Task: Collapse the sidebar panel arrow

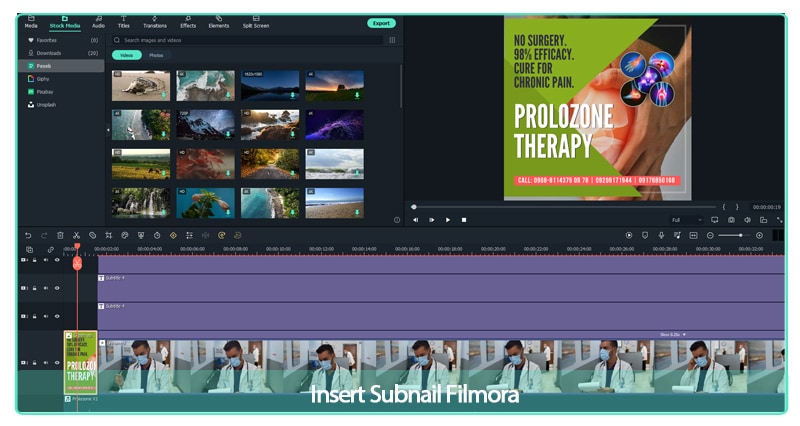Action: point(108,130)
